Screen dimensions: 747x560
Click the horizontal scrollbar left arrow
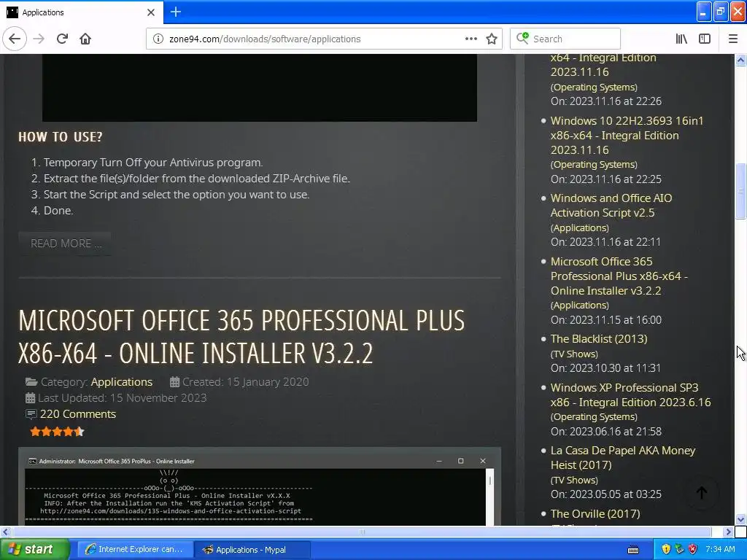5,532
